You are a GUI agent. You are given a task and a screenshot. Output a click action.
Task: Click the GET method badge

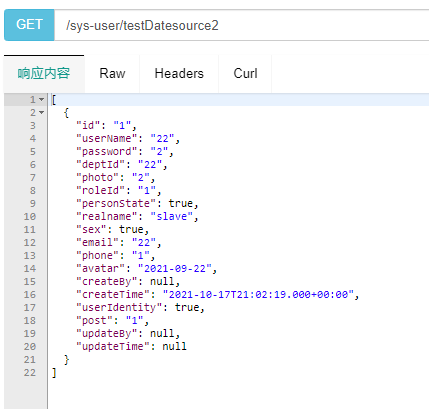tap(29, 25)
